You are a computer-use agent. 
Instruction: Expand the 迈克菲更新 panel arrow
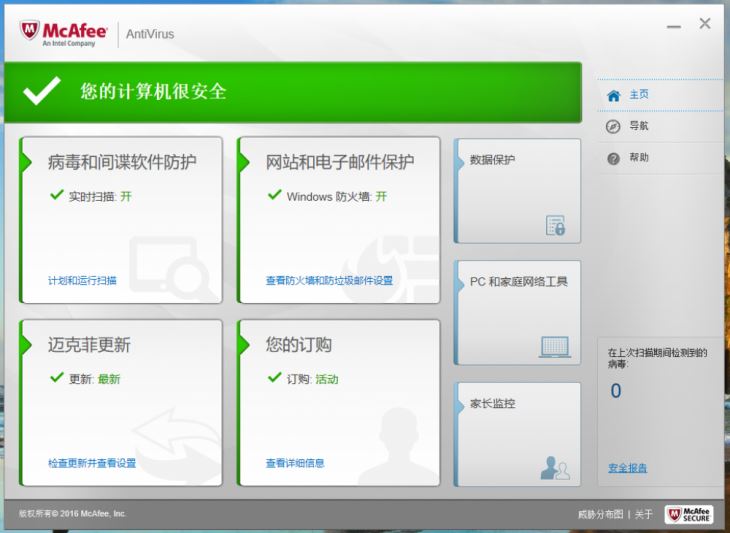pyautogui.click(x=27, y=345)
